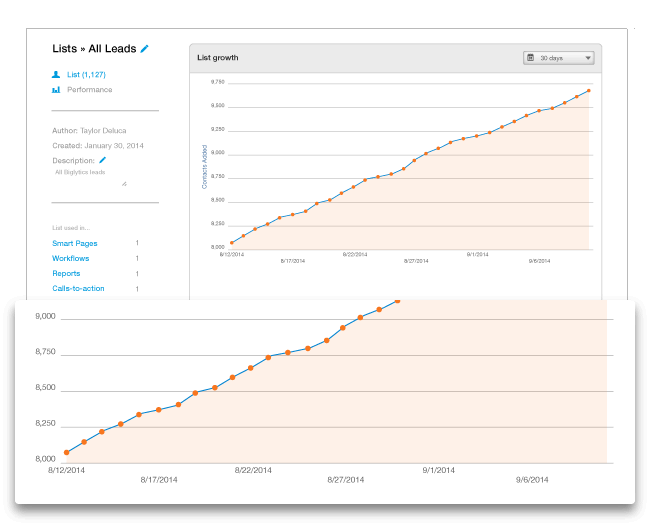Viewport: 650px width, 525px height.
Task: Open the Workflows link
Action: (x=70, y=258)
